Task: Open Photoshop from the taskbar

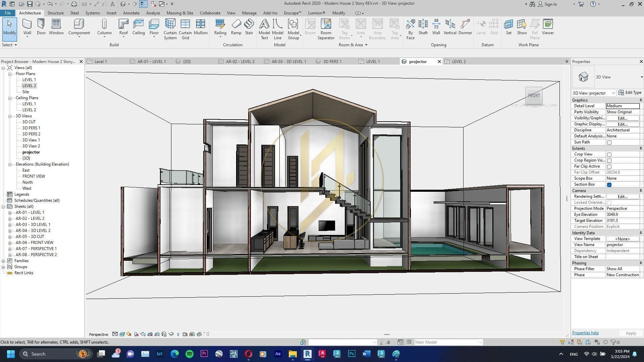Action: point(352,354)
